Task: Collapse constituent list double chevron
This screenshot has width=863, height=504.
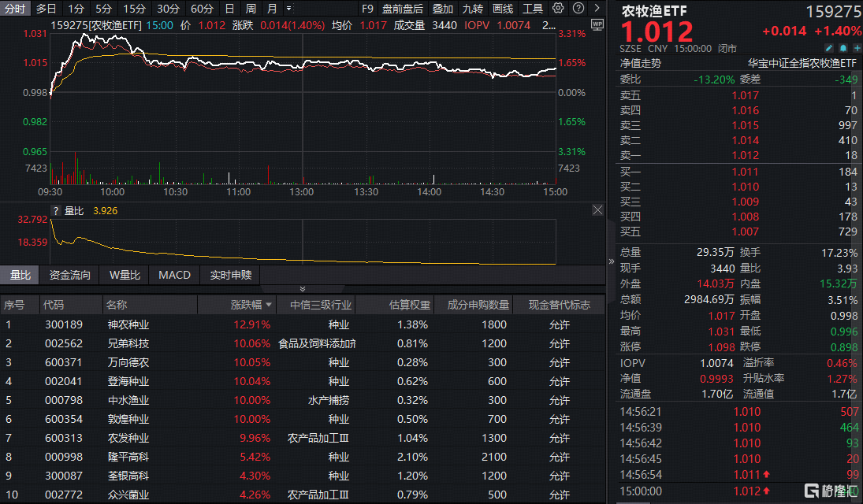Action: point(302,289)
